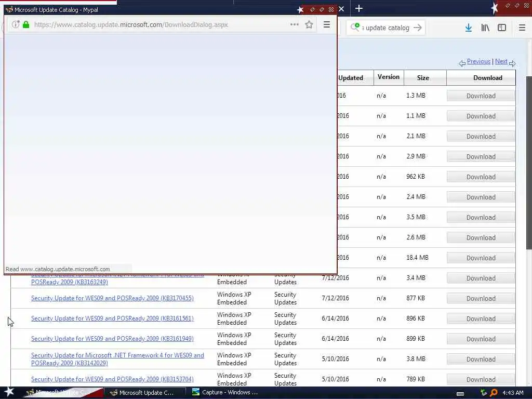Download the 877 KB update
Image resolution: width=532 pixels, height=399 pixels.
pyautogui.click(x=481, y=298)
